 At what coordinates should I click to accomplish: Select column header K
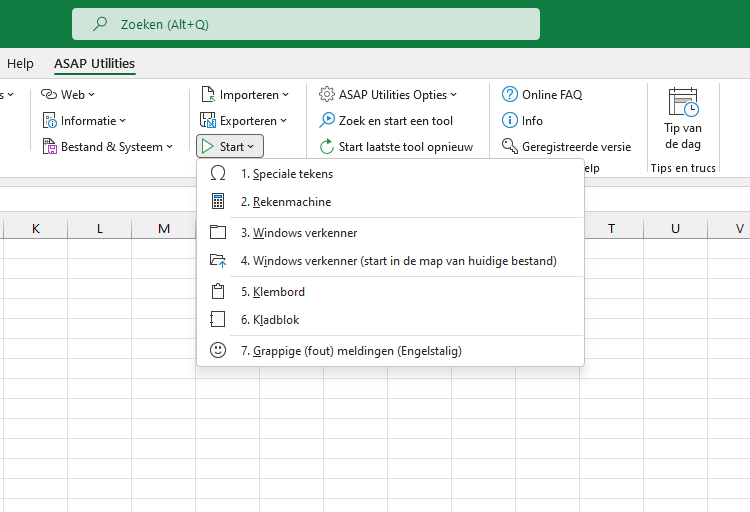coord(36,228)
